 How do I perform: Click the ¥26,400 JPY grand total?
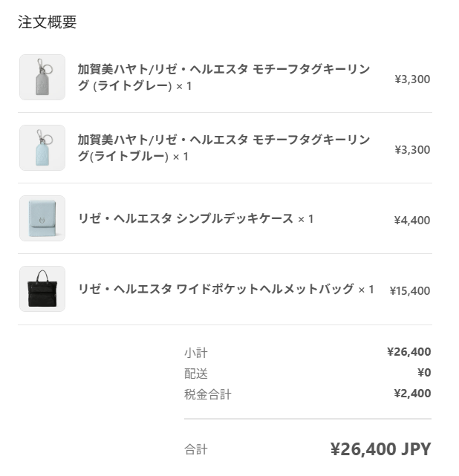380,449
